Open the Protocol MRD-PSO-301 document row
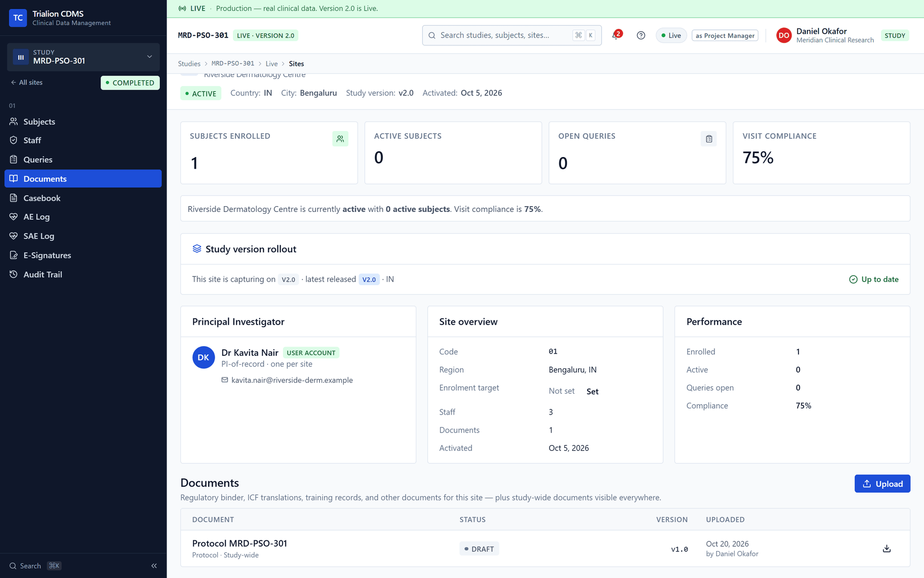 tap(545, 549)
